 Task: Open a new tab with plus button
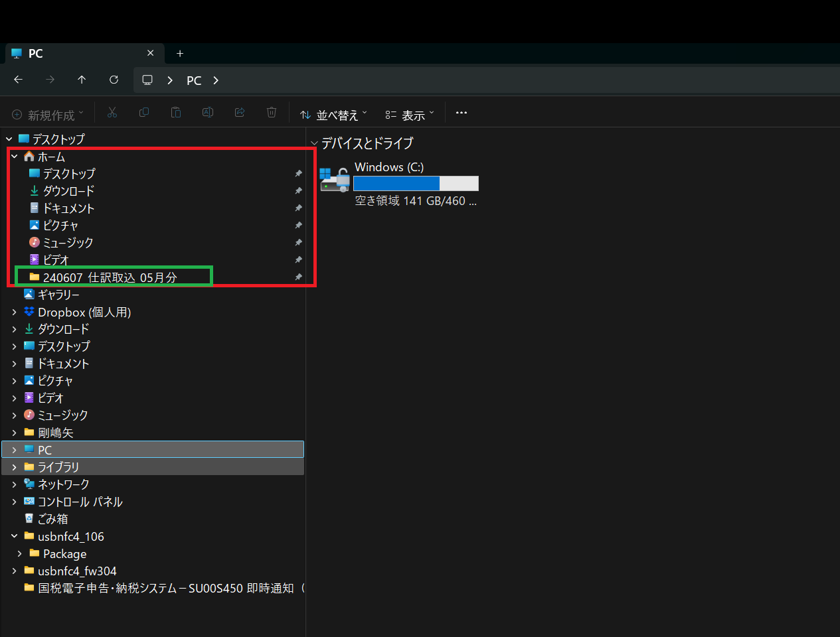[180, 54]
